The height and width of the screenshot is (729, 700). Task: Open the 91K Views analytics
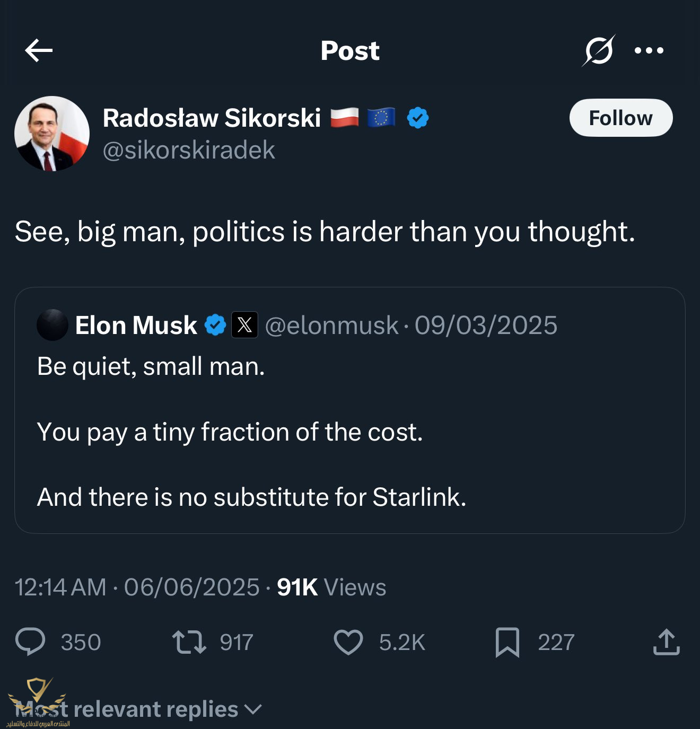[331, 587]
